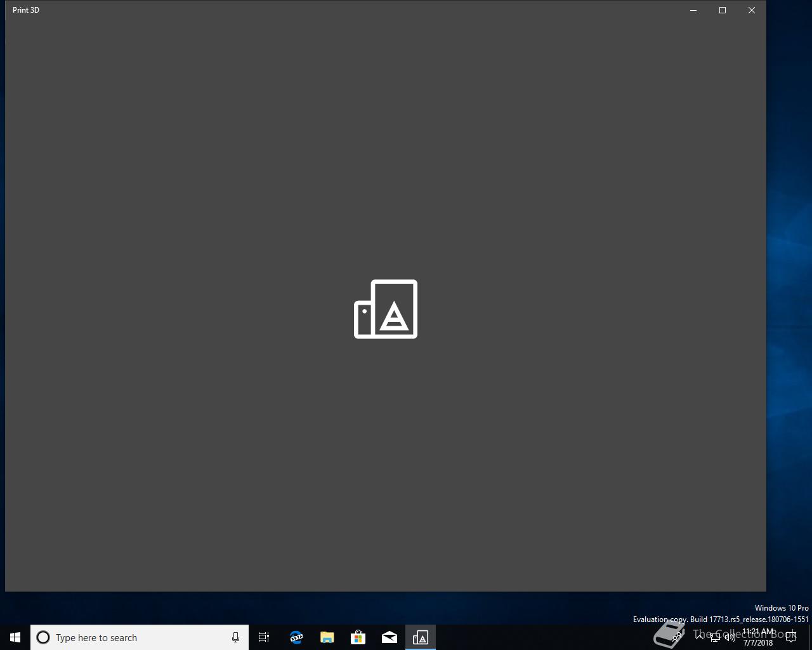Open the volume control in tray

[x=730, y=637]
